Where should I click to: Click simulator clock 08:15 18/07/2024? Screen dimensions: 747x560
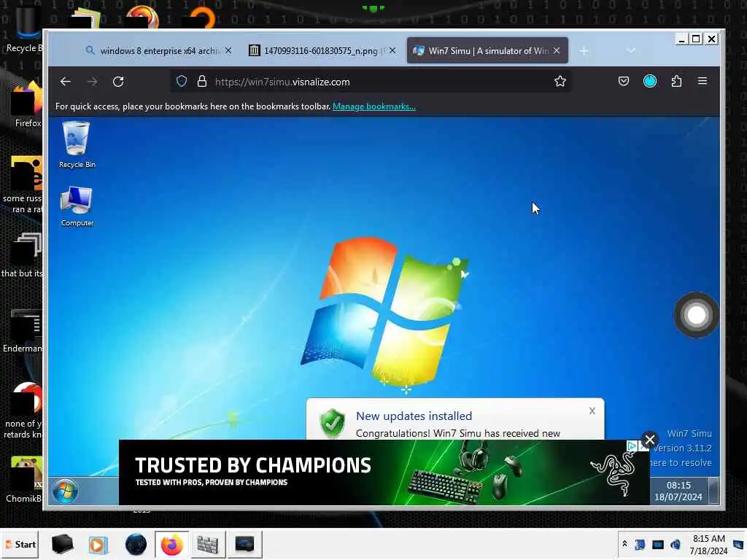[678, 491]
